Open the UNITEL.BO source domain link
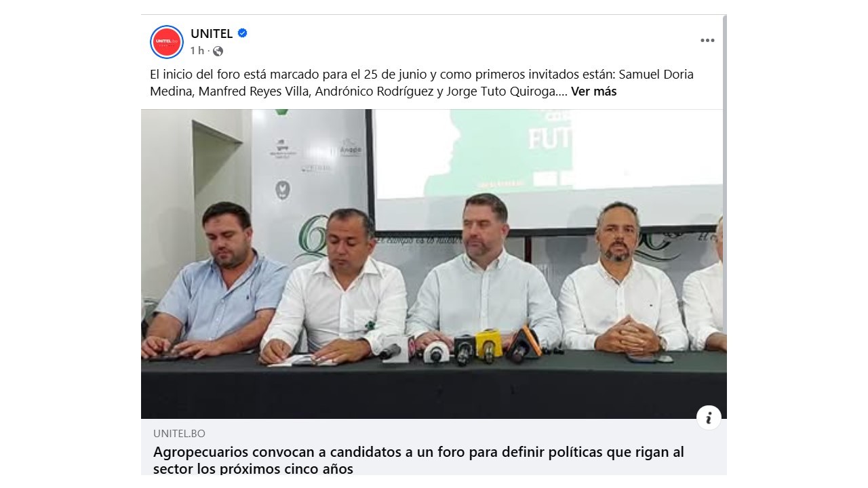This screenshot has width=868, height=488. point(179,434)
